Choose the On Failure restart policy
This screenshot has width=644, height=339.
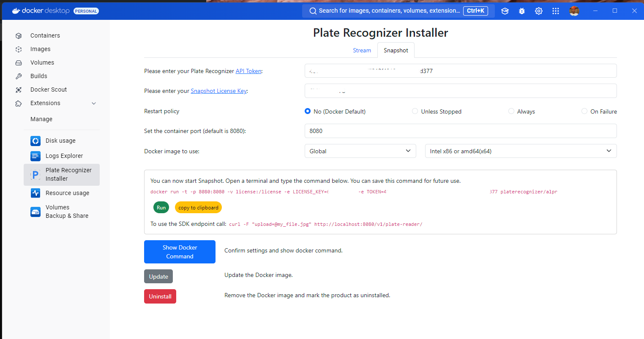(x=584, y=111)
